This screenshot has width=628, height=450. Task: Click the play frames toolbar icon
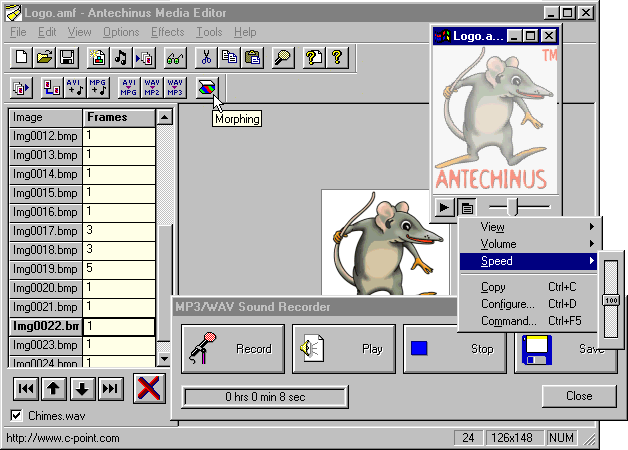pyautogui.click(x=144, y=57)
